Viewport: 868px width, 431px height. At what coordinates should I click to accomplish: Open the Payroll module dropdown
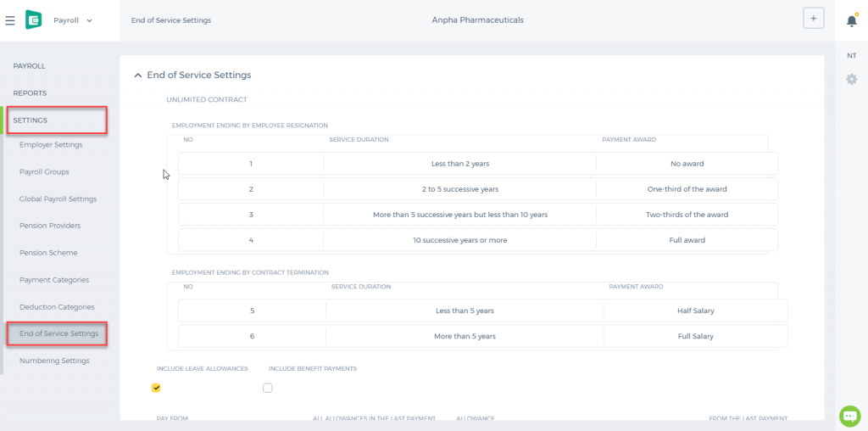[x=73, y=20]
